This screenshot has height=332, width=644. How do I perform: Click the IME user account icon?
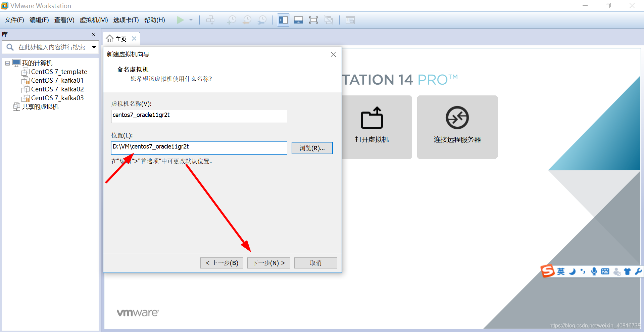click(616, 272)
